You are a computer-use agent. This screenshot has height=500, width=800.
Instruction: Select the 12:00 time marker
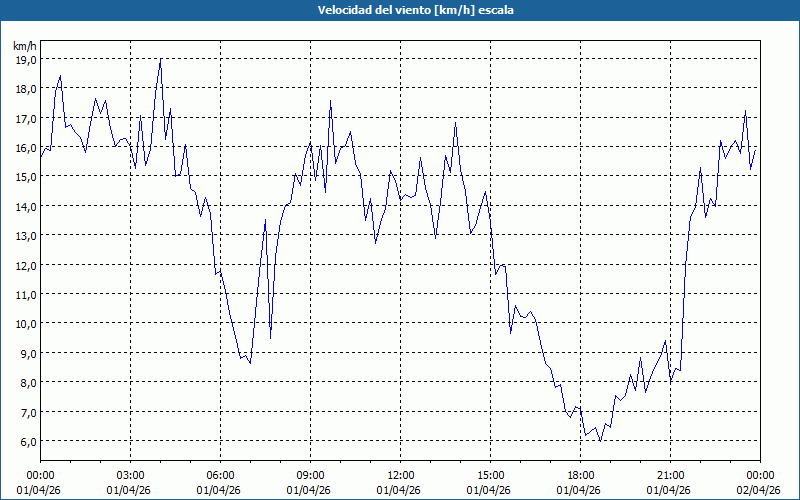(x=400, y=475)
